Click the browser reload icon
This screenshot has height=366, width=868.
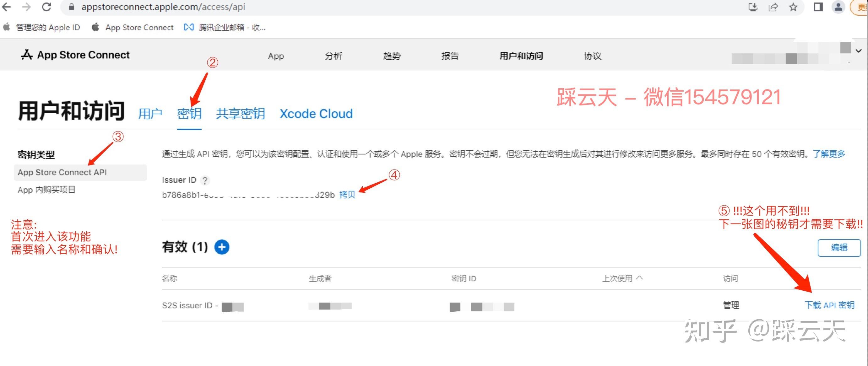click(47, 7)
